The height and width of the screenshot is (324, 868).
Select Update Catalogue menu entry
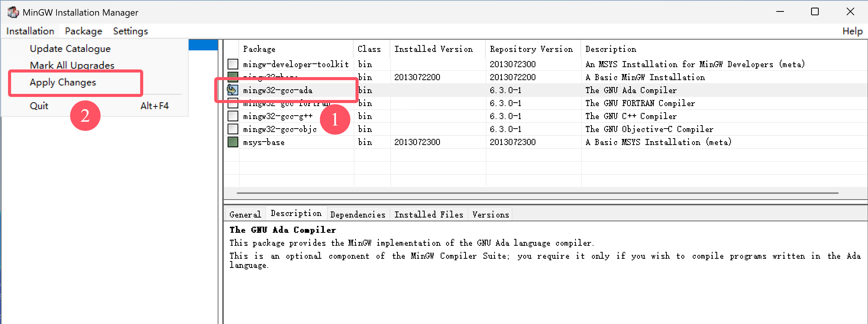point(70,49)
